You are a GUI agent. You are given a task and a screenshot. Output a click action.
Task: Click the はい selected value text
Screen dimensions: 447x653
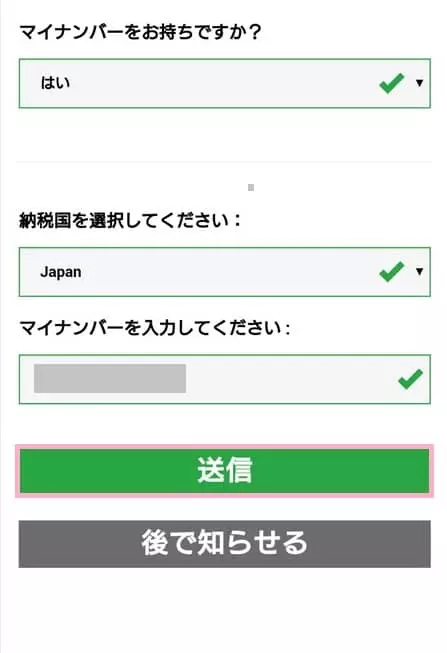(x=55, y=83)
